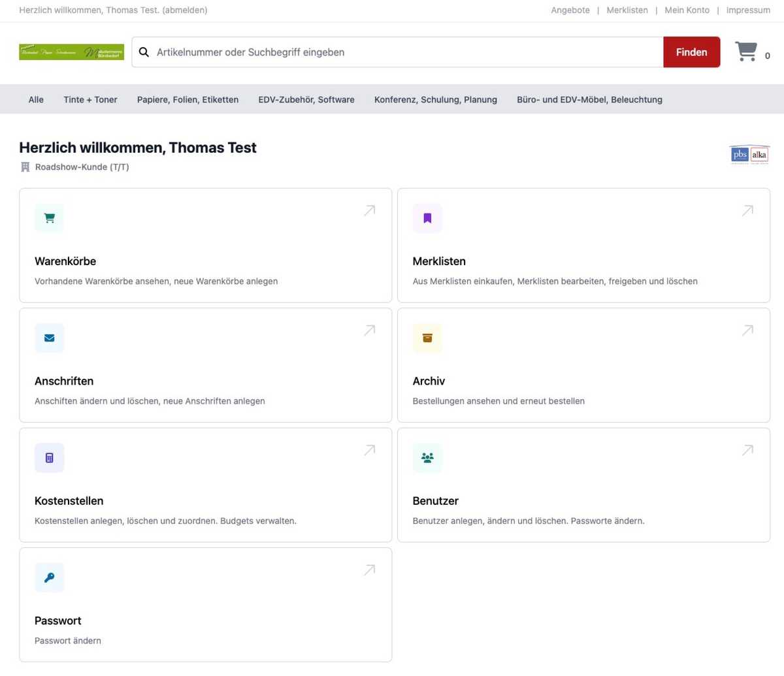Click the arrow icon on Warenkörbe card
The width and height of the screenshot is (784, 676).
(370, 210)
